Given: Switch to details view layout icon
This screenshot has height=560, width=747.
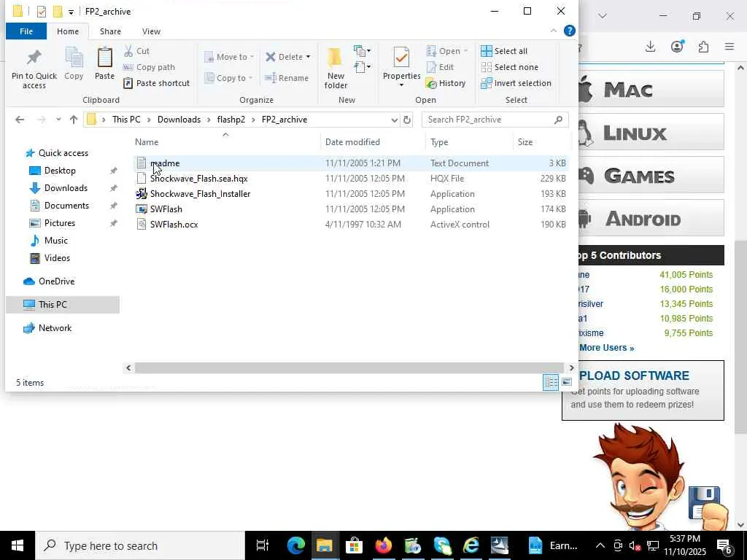Looking at the screenshot, I should (551, 382).
